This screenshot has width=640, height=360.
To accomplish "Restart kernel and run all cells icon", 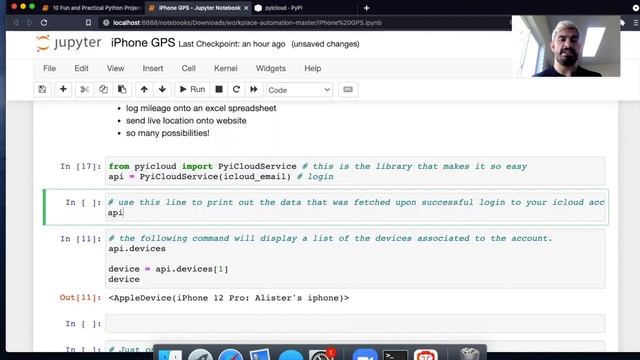I will [253, 89].
